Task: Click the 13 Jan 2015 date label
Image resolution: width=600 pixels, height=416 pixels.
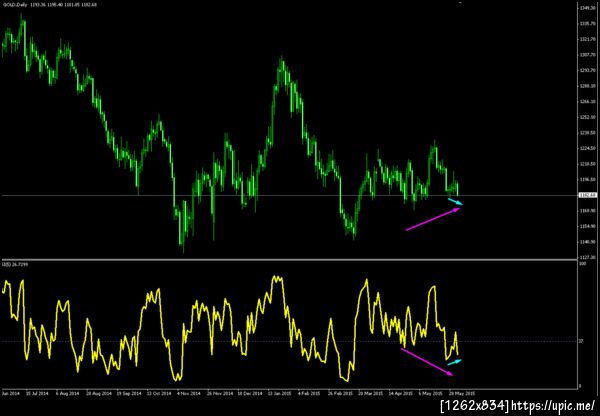Action: click(x=280, y=393)
